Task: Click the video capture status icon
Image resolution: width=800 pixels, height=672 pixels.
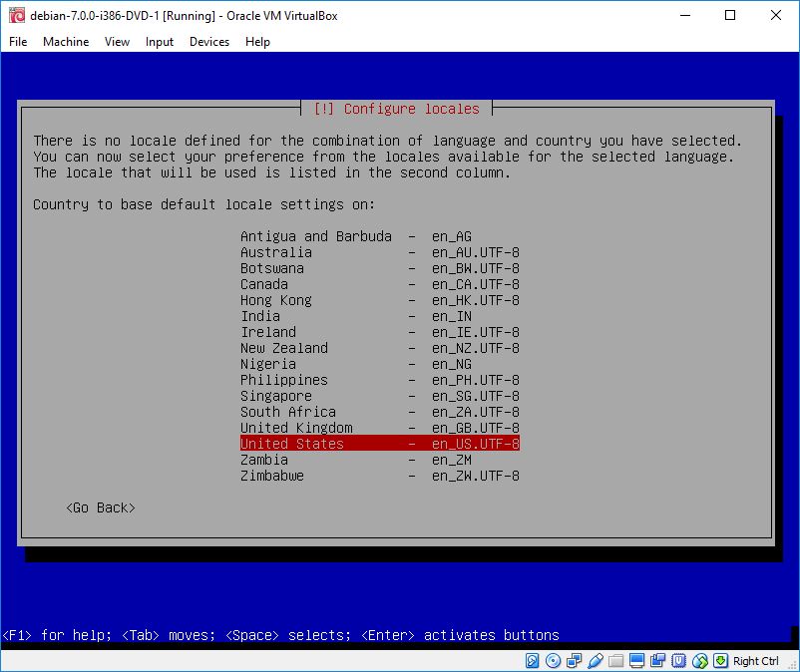Action: tap(657, 661)
